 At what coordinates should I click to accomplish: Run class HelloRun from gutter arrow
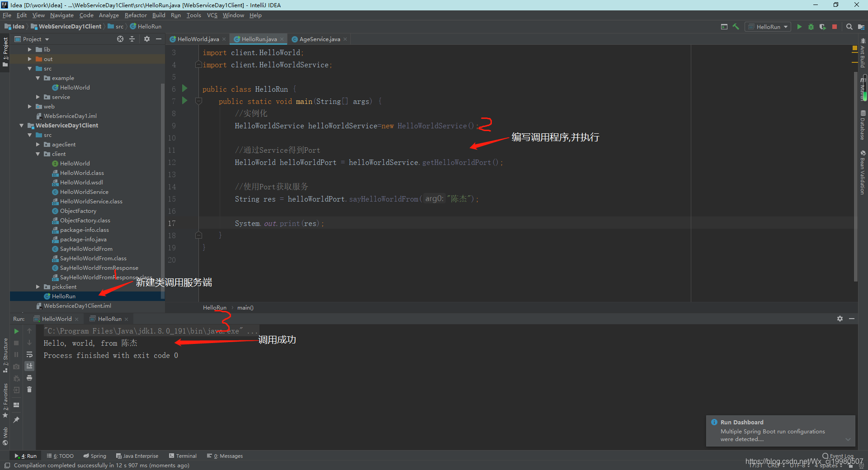coord(184,89)
